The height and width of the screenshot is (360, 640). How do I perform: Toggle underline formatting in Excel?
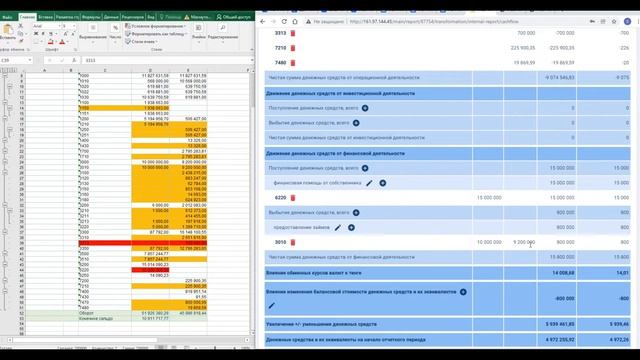click(51, 33)
